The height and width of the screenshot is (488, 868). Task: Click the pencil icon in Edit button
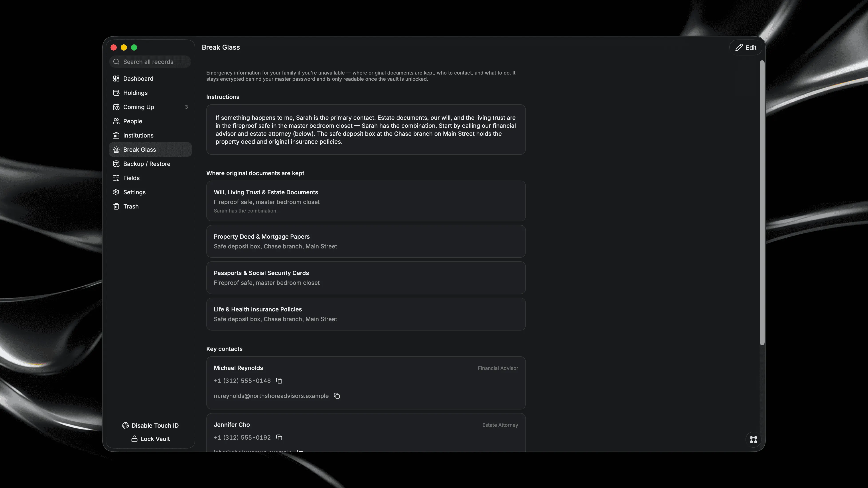(739, 47)
